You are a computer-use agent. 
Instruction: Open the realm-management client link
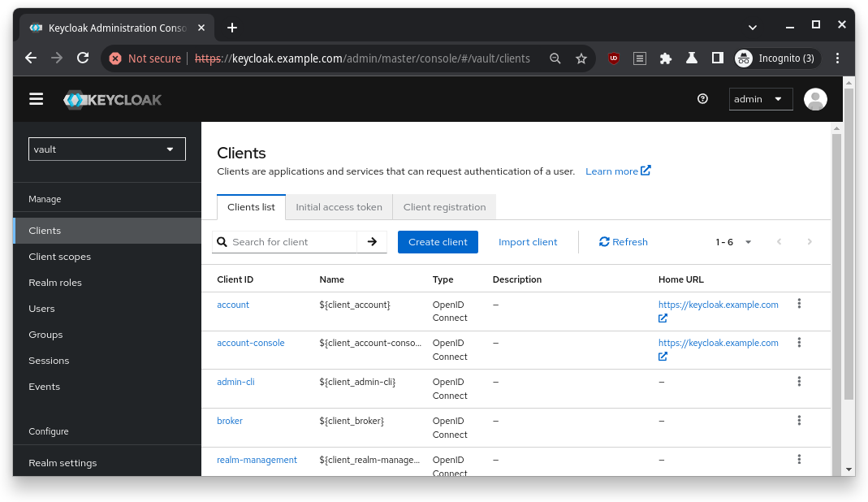[x=257, y=460]
